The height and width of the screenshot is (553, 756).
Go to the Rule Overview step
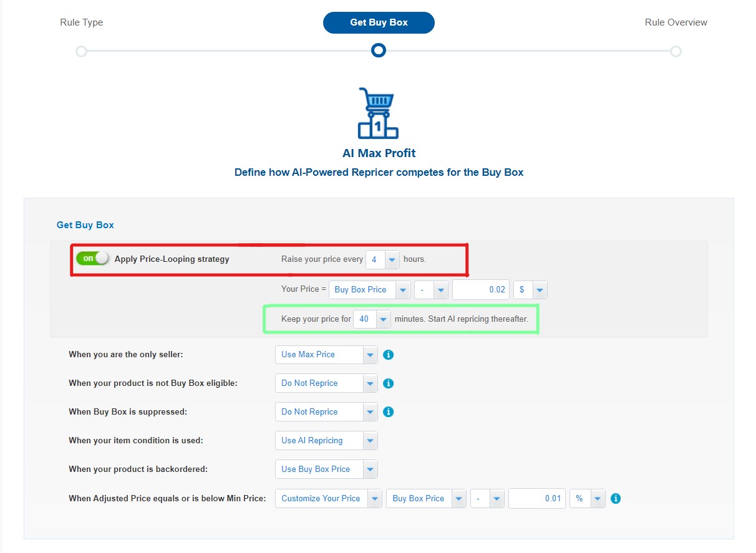pyautogui.click(x=676, y=22)
